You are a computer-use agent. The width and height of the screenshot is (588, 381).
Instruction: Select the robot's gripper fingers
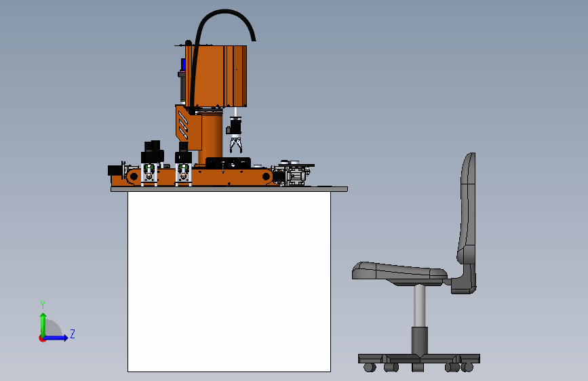[x=235, y=146]
